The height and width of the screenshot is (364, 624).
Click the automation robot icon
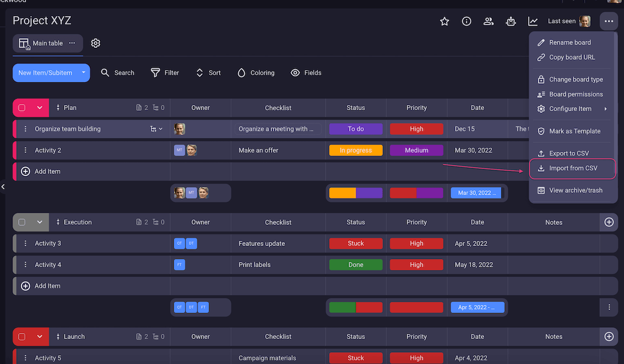pos(511,21)
